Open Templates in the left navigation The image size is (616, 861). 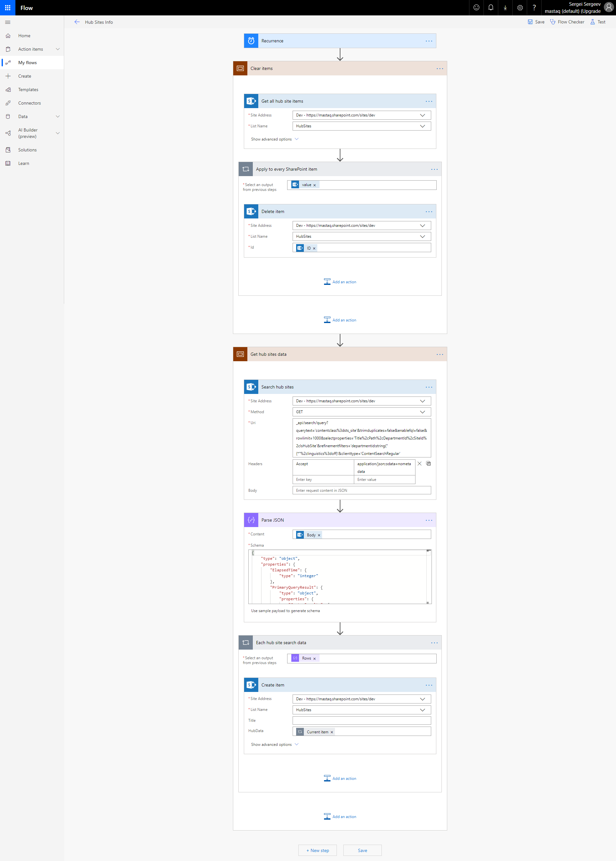point(28,90)
